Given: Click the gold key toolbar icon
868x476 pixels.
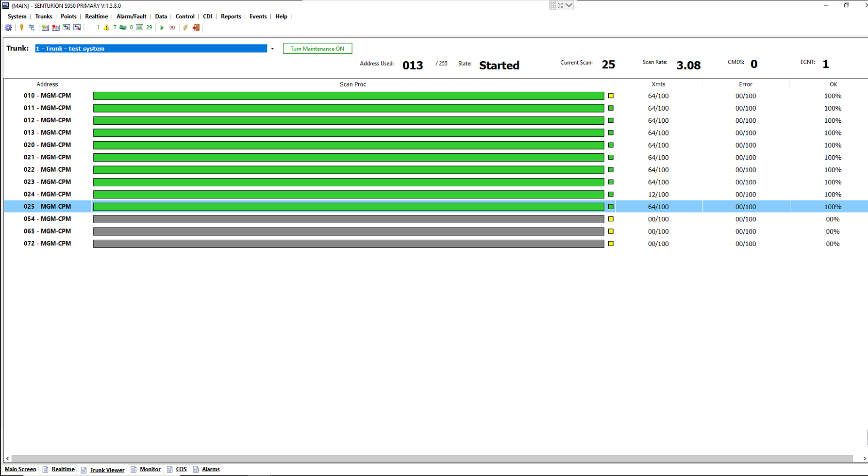Looking at the screenshot, I should click(x=21, y=28).
